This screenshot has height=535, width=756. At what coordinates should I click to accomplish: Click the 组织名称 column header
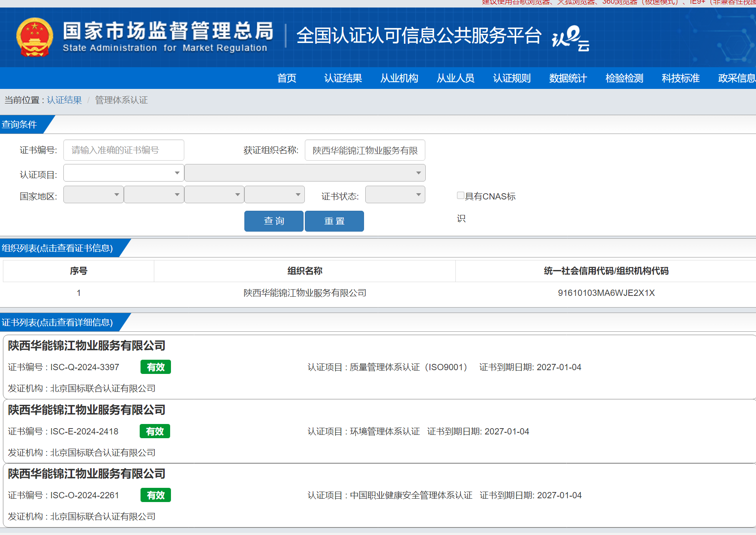305,271
